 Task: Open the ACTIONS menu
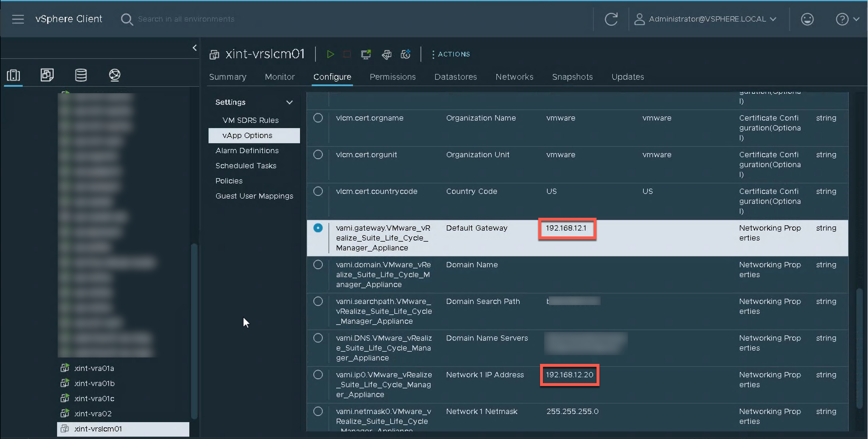click(x=451, y=54)
